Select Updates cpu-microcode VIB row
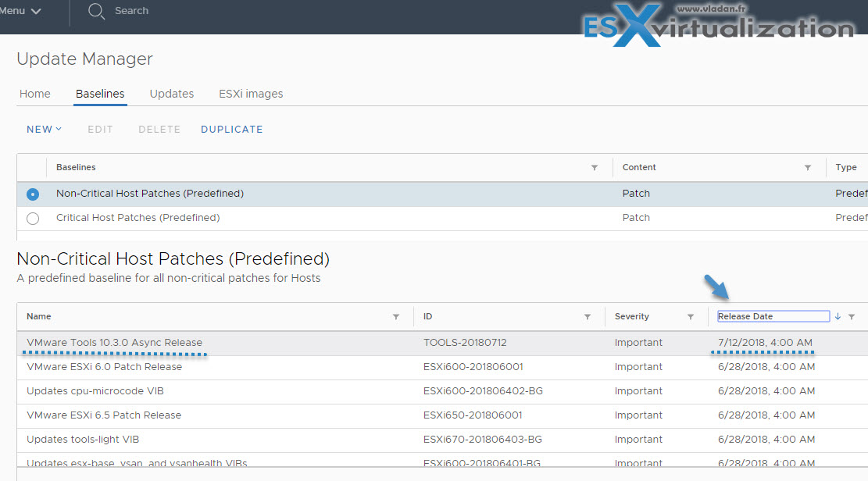 point(442,392)
